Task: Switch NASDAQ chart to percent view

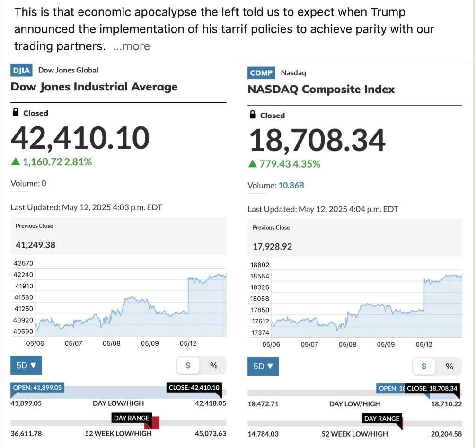Action: coord(450,366)
